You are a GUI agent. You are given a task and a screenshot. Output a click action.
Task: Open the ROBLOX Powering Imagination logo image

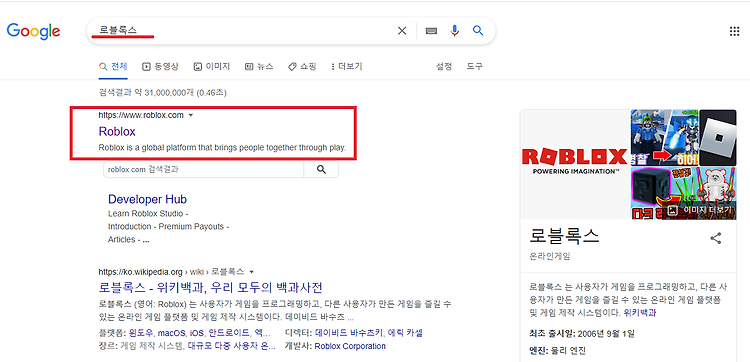(x=574, y=164)
